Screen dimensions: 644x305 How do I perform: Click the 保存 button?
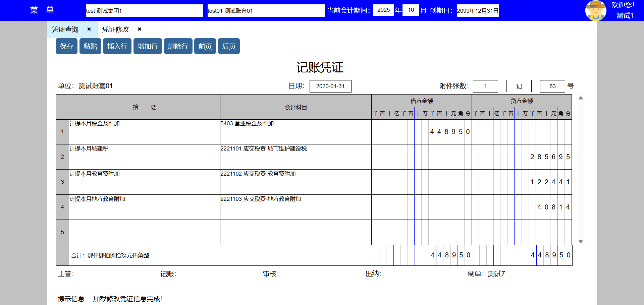(66, 46)
